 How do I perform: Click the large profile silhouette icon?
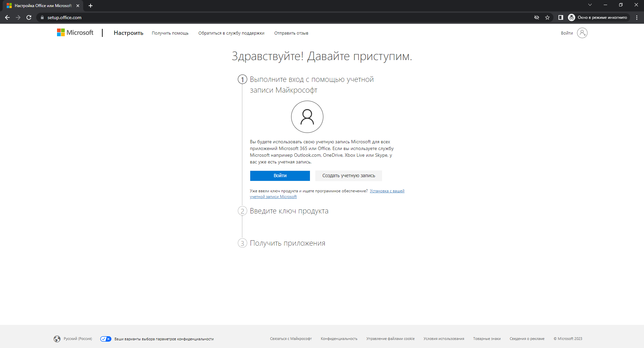coord(307,117)
